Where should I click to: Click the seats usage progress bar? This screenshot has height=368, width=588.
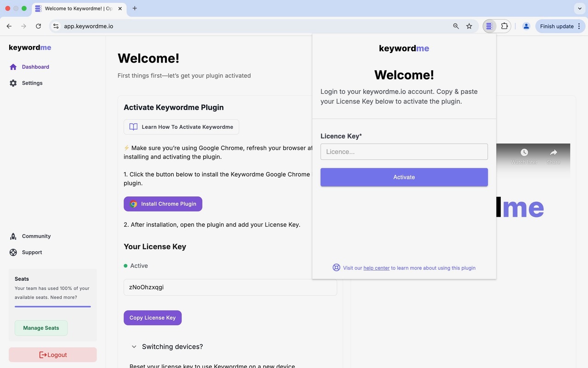click(52, 306)
